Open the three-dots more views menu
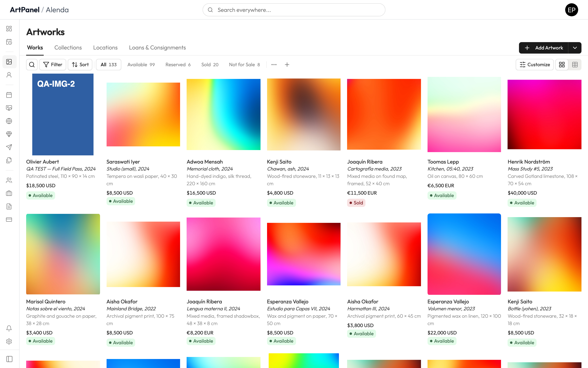 click(x=274, y=64)
